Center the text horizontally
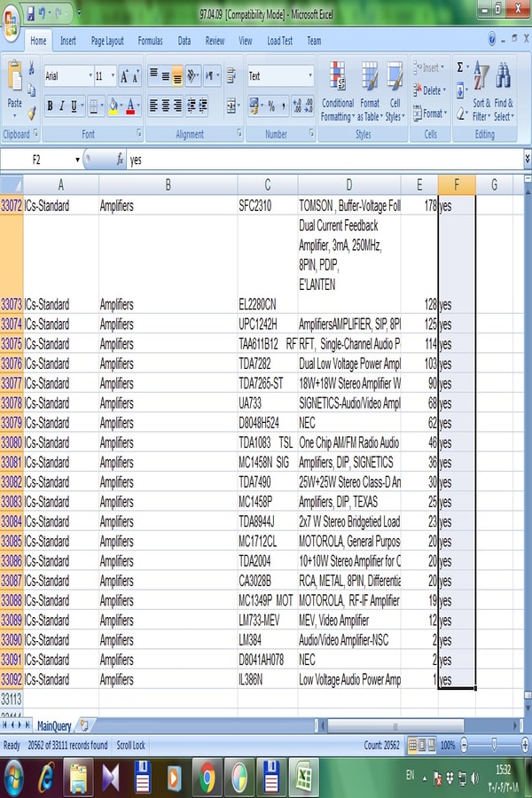Screen dimensions: 532x798 tap(166, 106)
